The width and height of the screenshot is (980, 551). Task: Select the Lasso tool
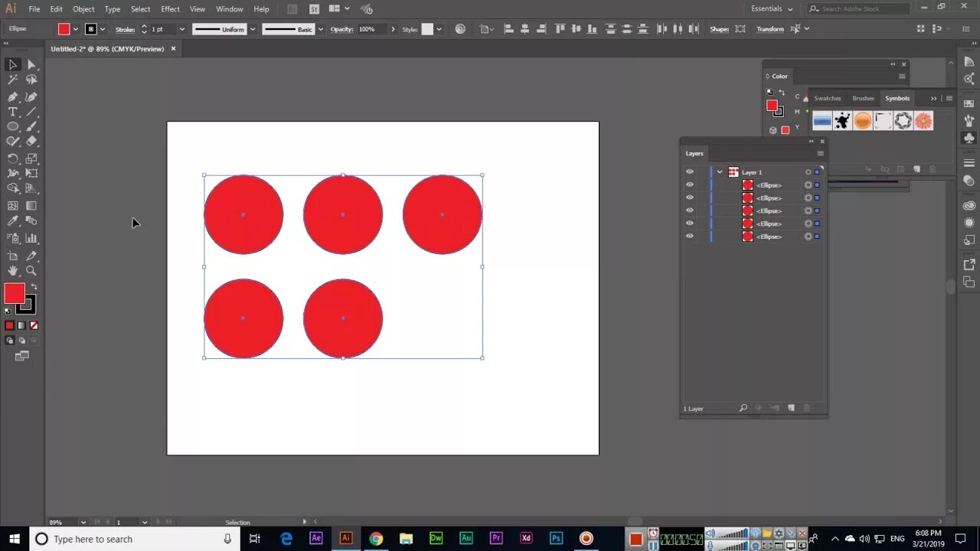click(31, 80)
